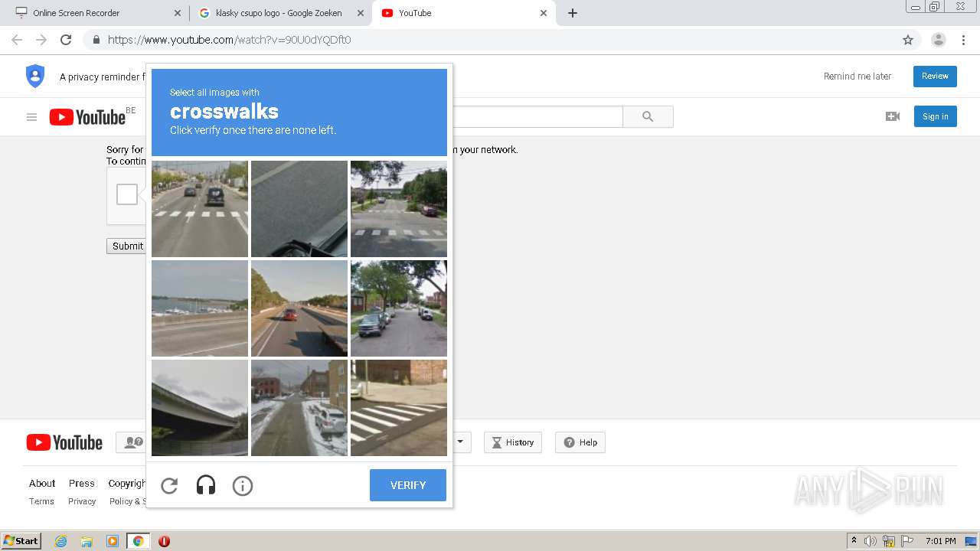This screenshot has width=980, height=551.
Task: Open the Press footer link
Action: click(82, 483)
